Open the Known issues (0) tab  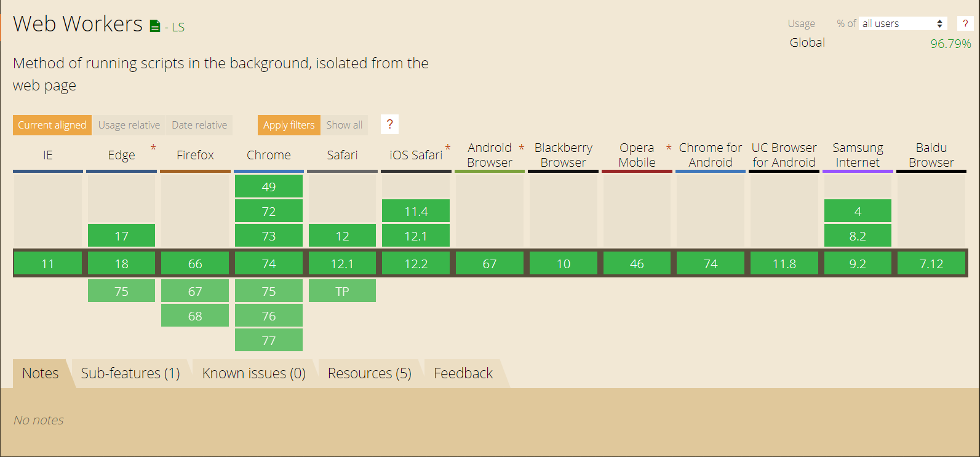click(254, 373)
